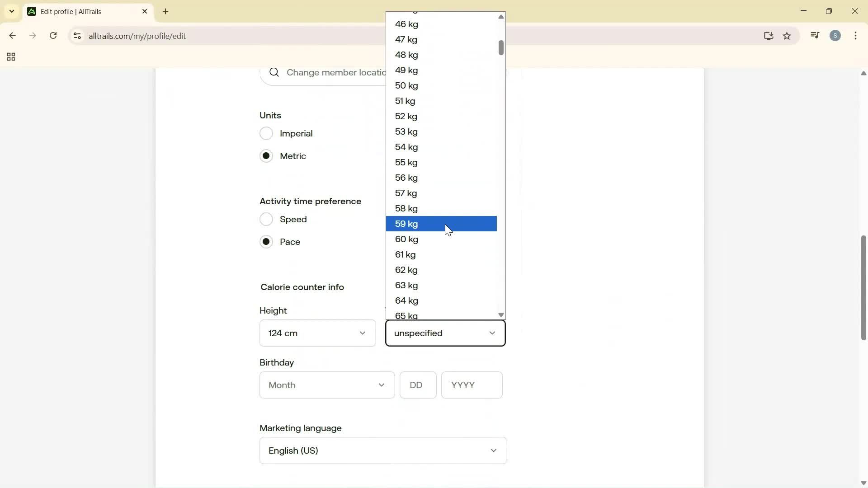Select the Metric units option
The image size is (868, 488).
click(x=266, y=156)
